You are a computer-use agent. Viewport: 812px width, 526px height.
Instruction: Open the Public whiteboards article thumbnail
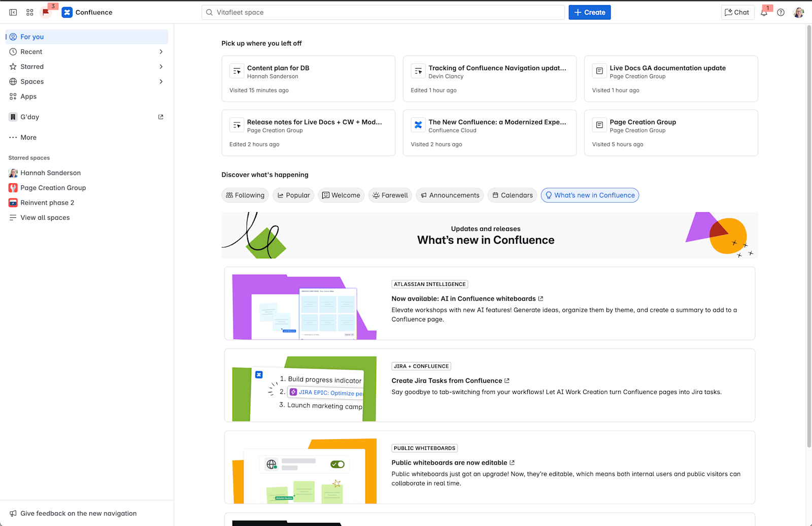tap(304, 471)
